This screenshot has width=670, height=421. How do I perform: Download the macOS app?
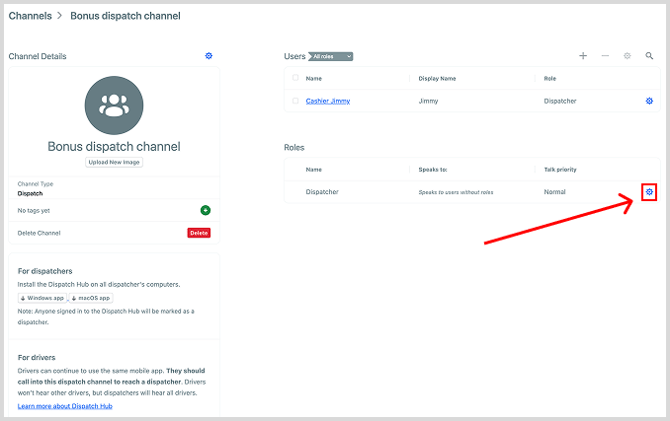91,298
